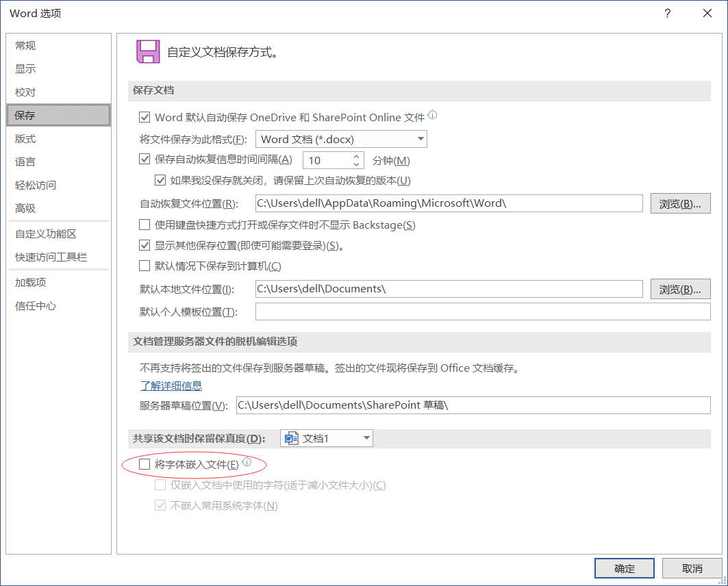
Task: Select 常规 in the sidebar
Action: click(x=58, y=45)
